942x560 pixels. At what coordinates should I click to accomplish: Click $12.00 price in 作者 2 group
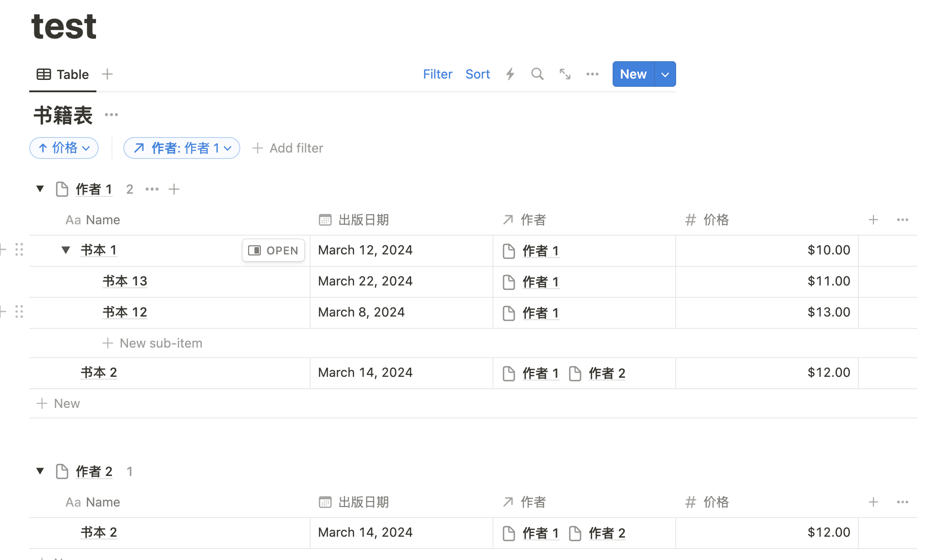pyautogui.click(x=767, y=533)
